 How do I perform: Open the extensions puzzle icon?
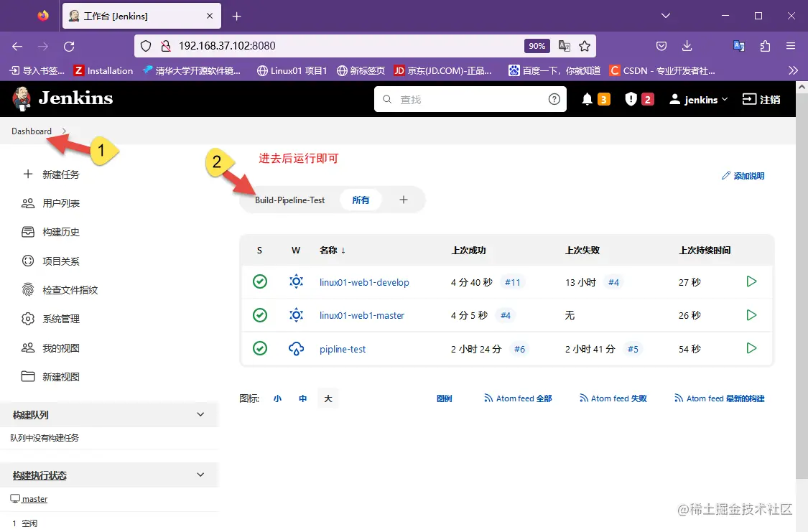pos(765,46)
